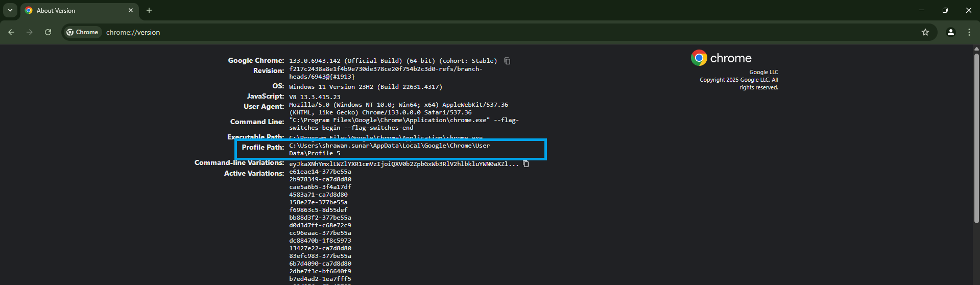
Task: Copy the Google Chrome version string
Action: 507,61
